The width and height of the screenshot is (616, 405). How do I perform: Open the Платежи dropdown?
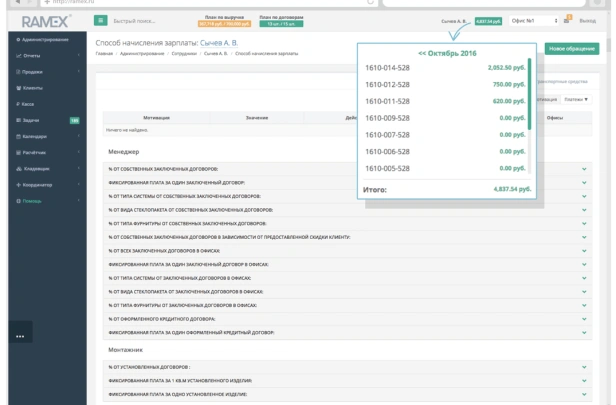tap(575, 99)
